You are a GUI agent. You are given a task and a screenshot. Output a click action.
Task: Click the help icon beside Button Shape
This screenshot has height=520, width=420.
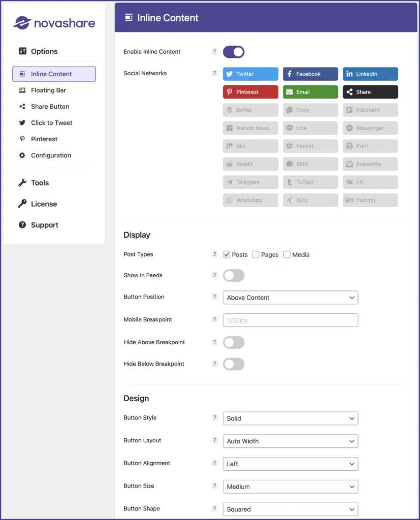coord(214,509)
